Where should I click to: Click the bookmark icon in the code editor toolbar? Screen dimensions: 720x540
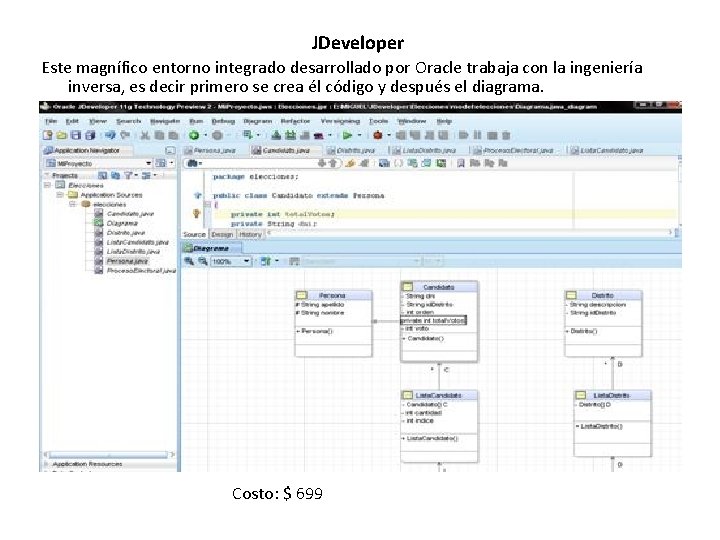click(461, 163)
